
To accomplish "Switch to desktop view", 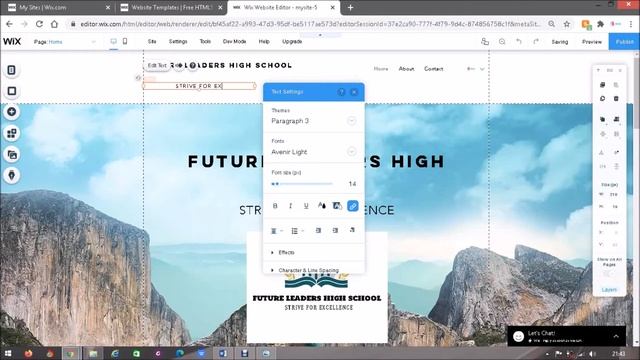I will pos(113,41).
